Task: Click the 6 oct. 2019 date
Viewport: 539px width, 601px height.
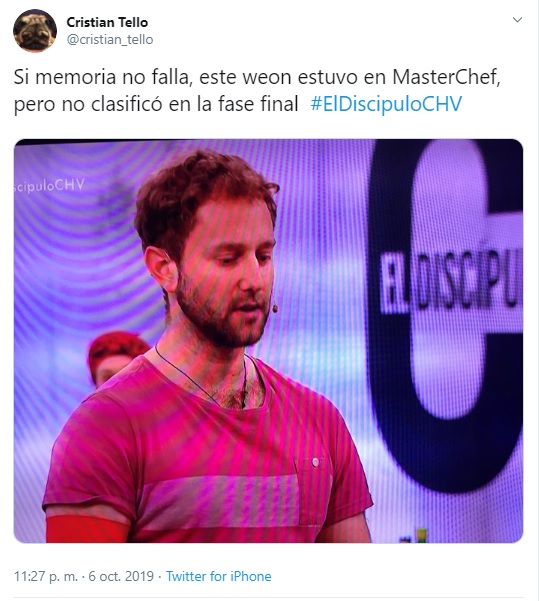Action: [x=121, y=576]
